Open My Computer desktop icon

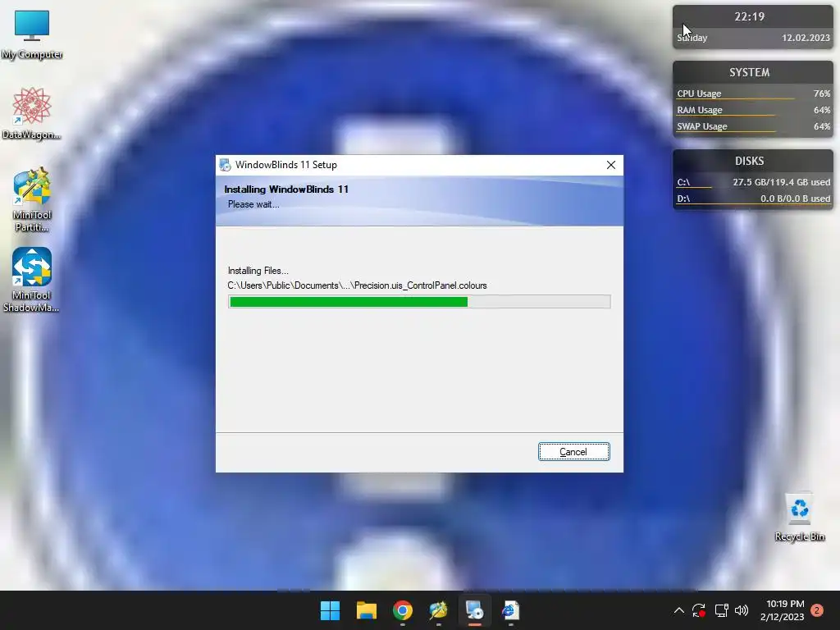32,34
